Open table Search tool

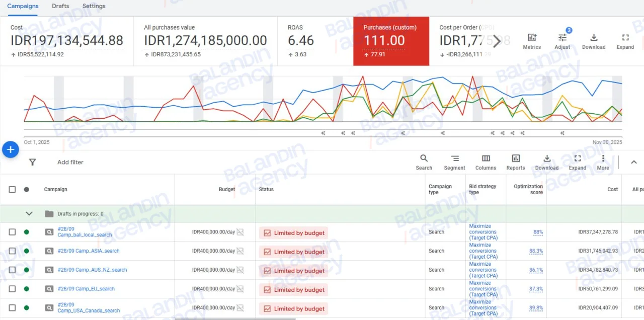(x=424, y=162)
